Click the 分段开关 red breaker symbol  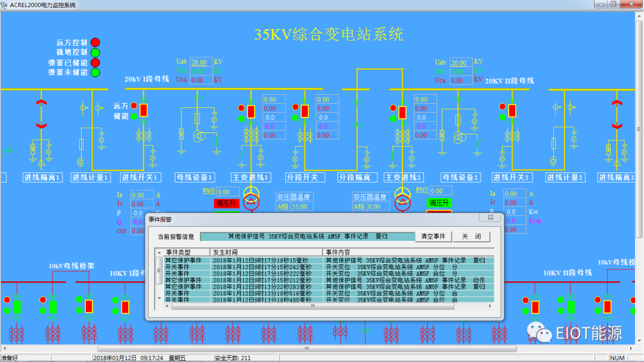[305, 112]
